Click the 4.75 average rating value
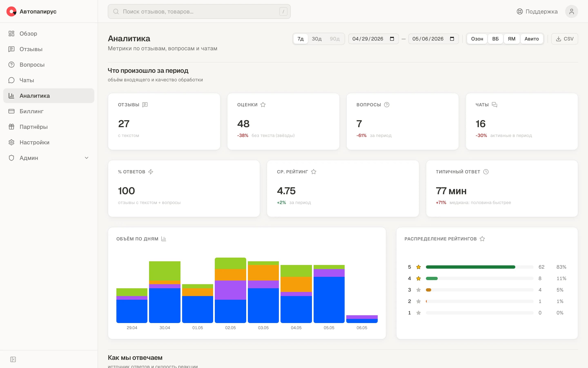Image resolution: width=588 pixels, height=368 pixels. coord(286,191)
